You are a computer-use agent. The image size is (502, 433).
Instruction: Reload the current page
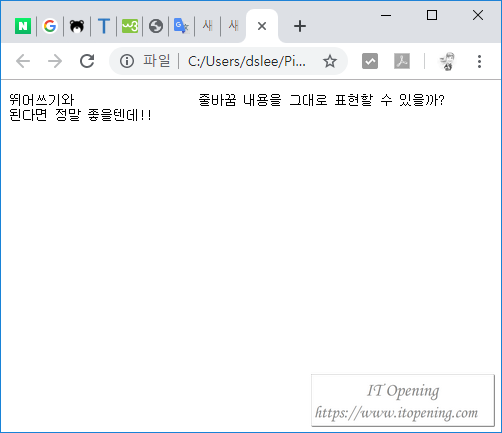(x=87, y=61)
